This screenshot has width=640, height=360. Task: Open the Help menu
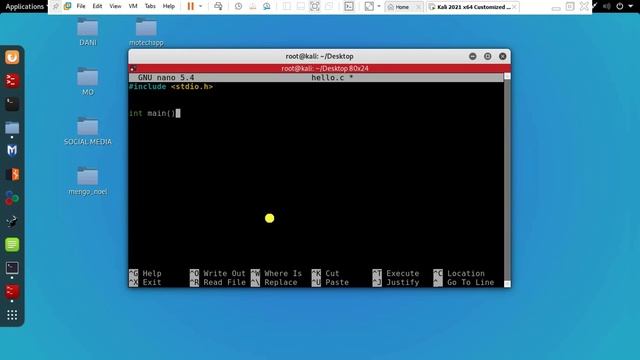pyautogui.click(x=169, y=7)
